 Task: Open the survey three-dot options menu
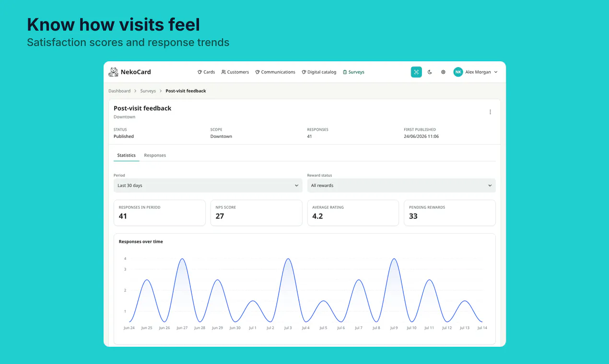490,112
